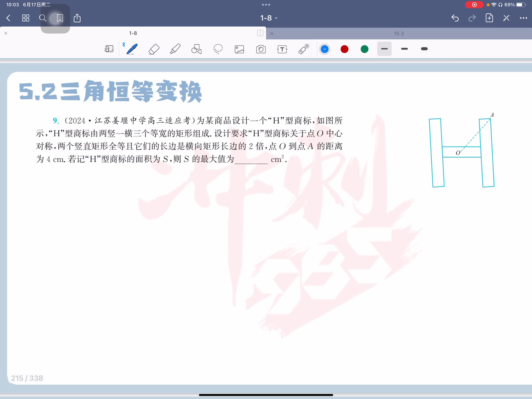Viewport: 532px width, 399px height.
Task: Select the Pen tool
Action: coord(132,49)
